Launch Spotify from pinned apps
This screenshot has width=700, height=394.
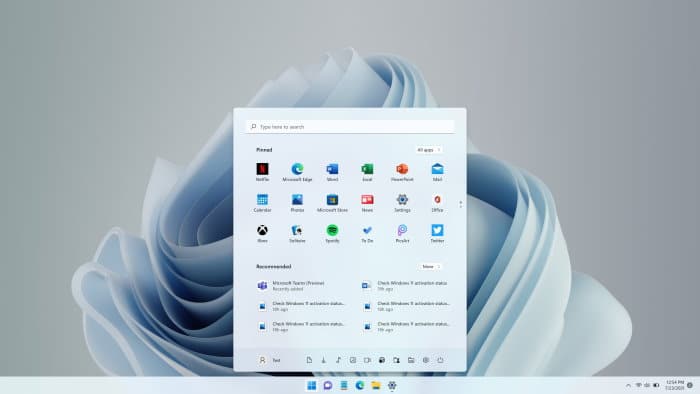(x=332, y=233)
